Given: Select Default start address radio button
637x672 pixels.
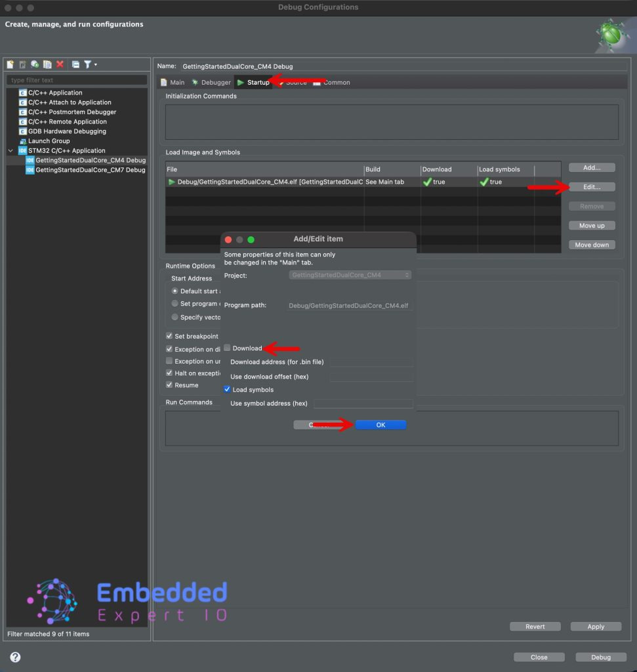Looking at the screenshot, I should pyautogui.click(x=175, y=291).
